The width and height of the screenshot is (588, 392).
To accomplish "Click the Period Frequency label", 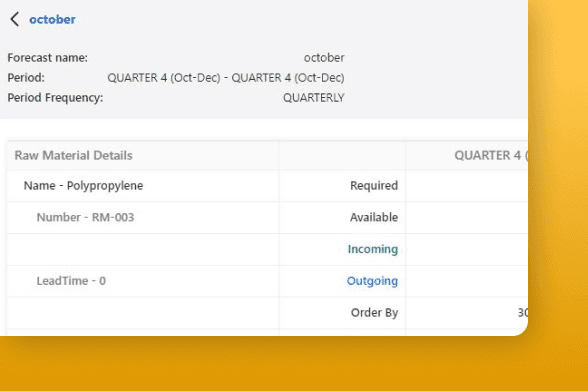I will [x=55, y=98].
